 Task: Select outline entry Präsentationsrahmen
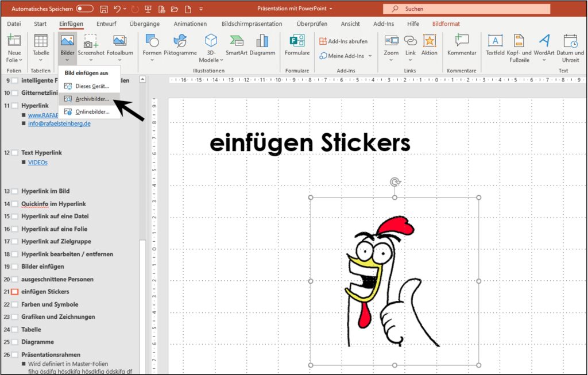click(51, 354)
